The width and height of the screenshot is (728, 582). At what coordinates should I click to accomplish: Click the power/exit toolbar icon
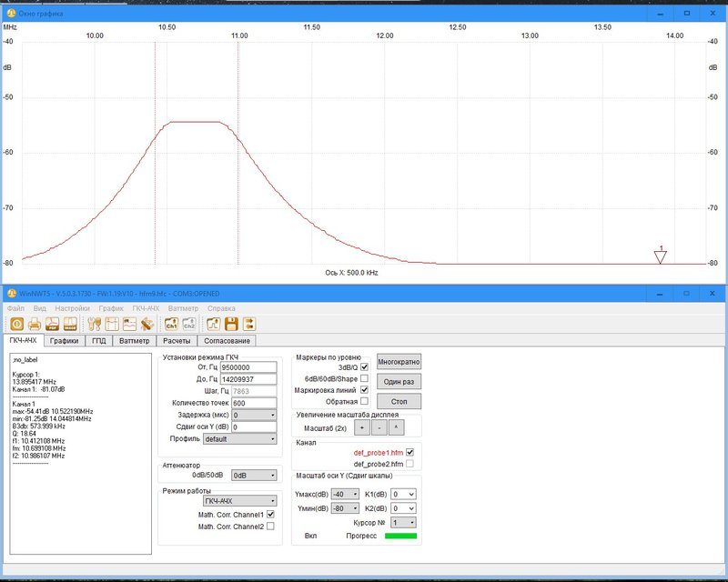[17, 324]
